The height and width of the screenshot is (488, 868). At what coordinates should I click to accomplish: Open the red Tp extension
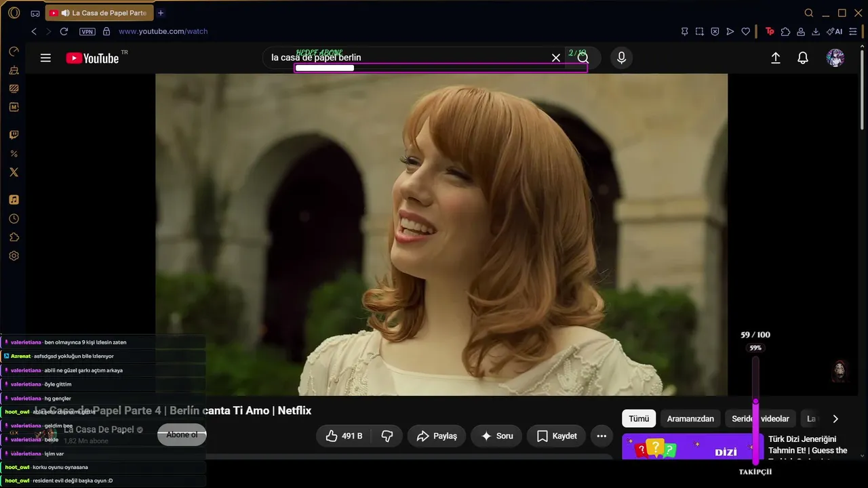click(770, 31)
